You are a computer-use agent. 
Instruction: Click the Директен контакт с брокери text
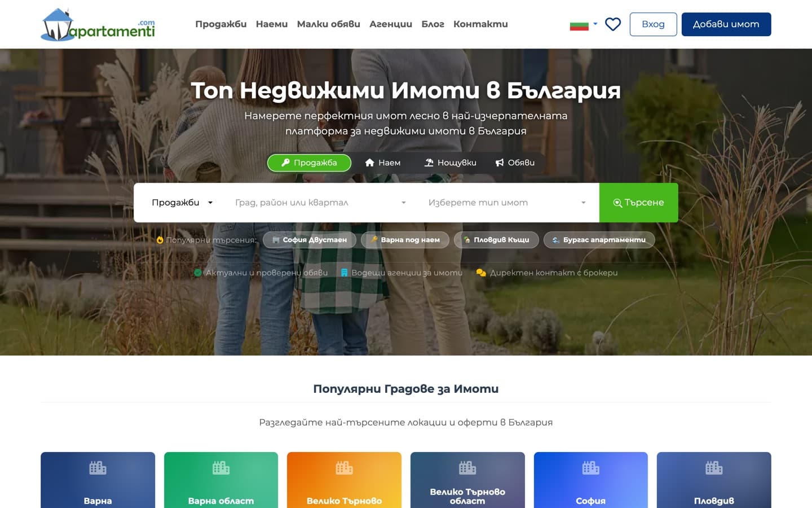click(554, 273)
